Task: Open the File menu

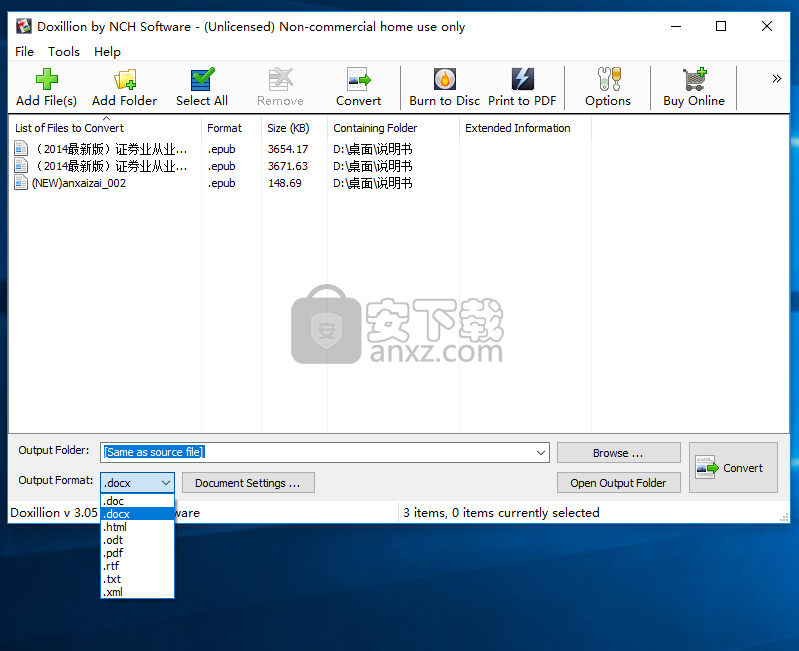Action: pyautogui.click(x=24, y=51)
